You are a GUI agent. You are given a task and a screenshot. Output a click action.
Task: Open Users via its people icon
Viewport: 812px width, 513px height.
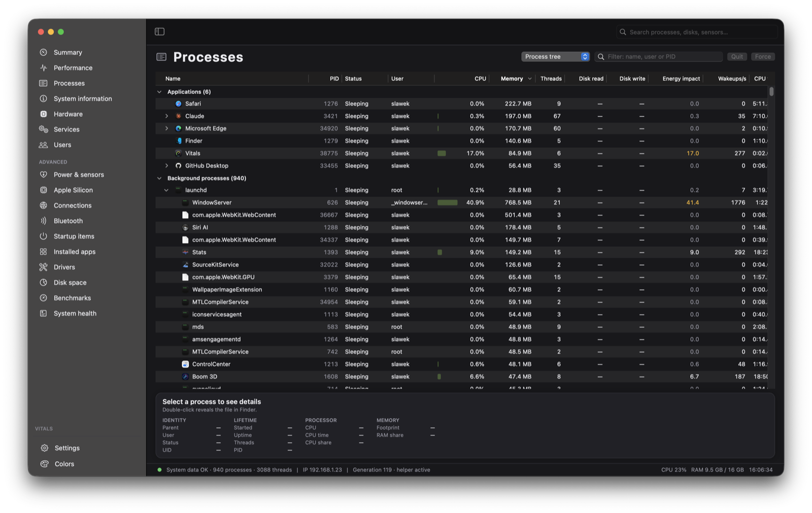click(44, 145)
